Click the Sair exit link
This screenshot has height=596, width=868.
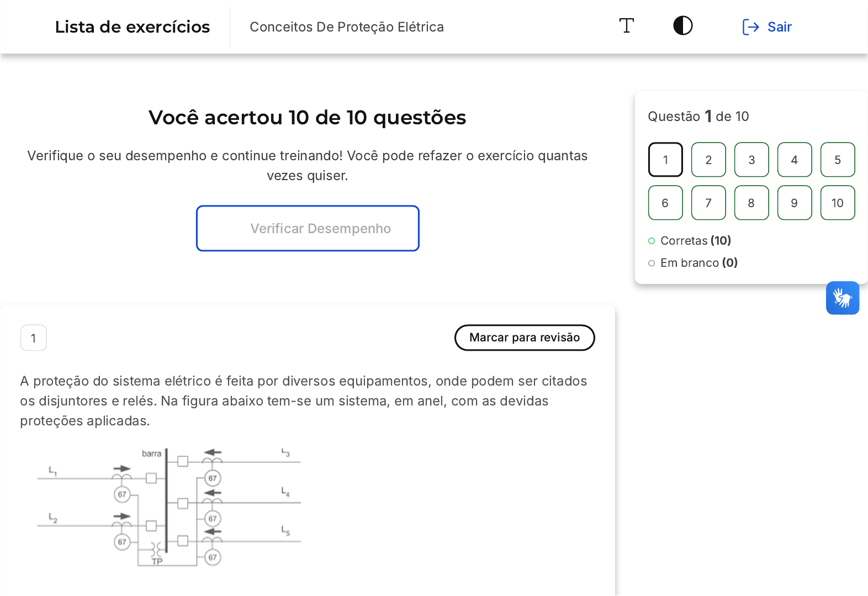[779, 27]
